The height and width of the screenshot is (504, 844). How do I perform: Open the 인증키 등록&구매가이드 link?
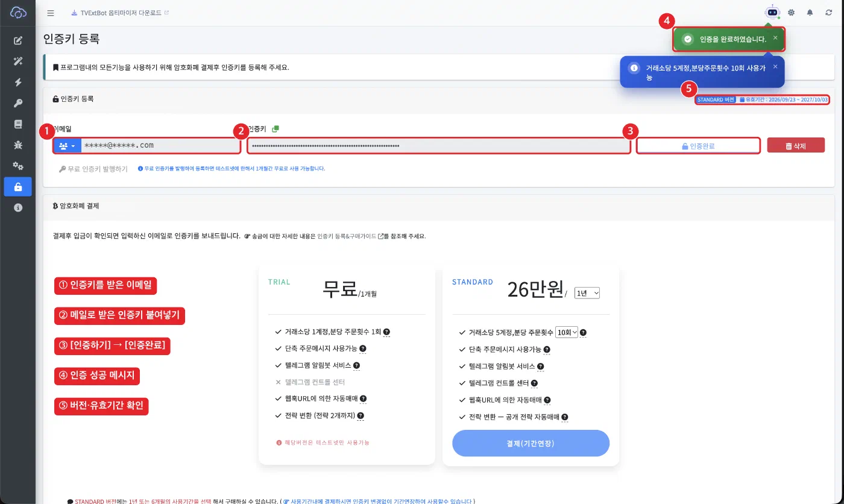(x=350, y=236)
